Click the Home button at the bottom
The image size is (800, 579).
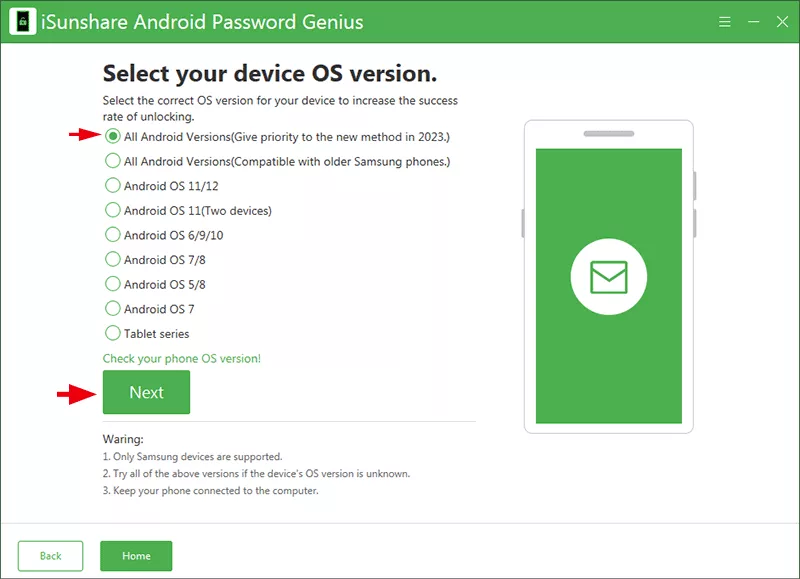tap(136, 555)
